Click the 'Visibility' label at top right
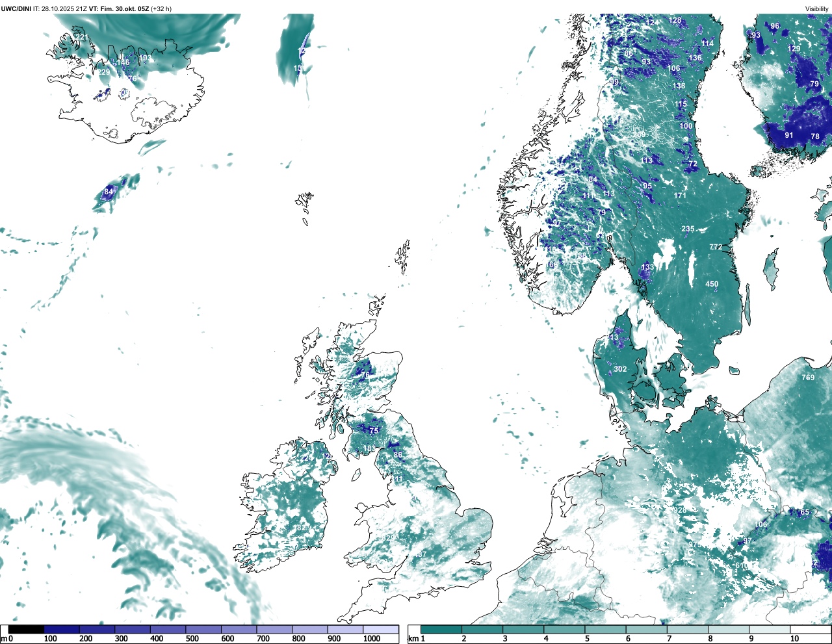The height and width of the screenshot is (644, 832). tap(817, 8)
